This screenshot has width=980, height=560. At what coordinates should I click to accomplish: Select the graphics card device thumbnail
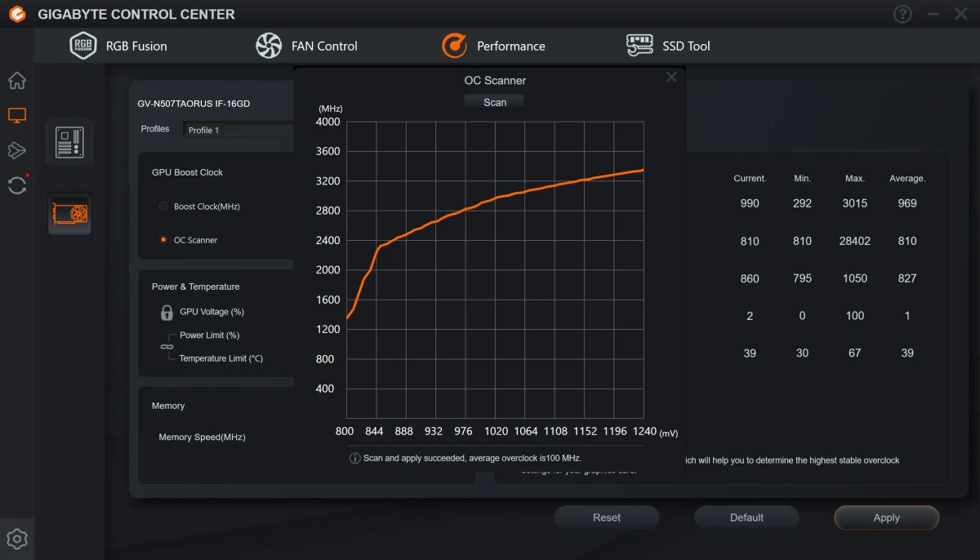pos(69,214)
